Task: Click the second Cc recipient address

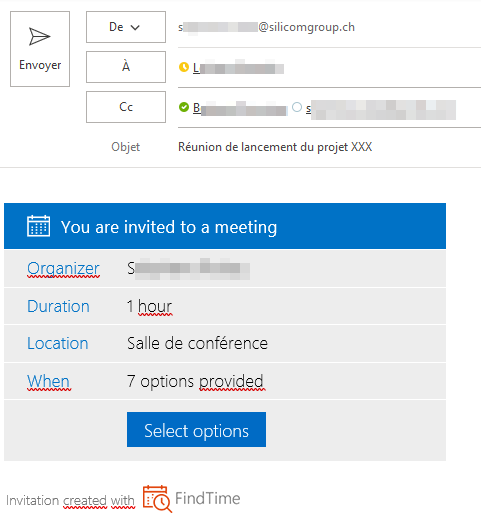Action: 381,109
